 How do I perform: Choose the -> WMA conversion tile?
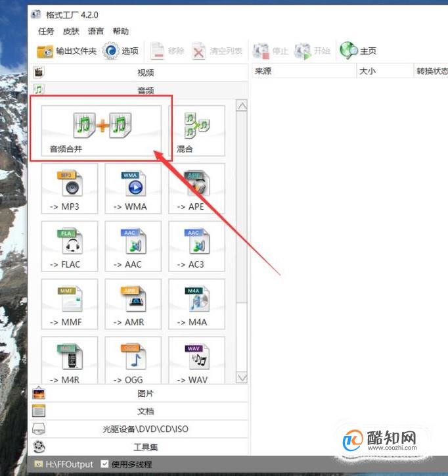point(133,189)
